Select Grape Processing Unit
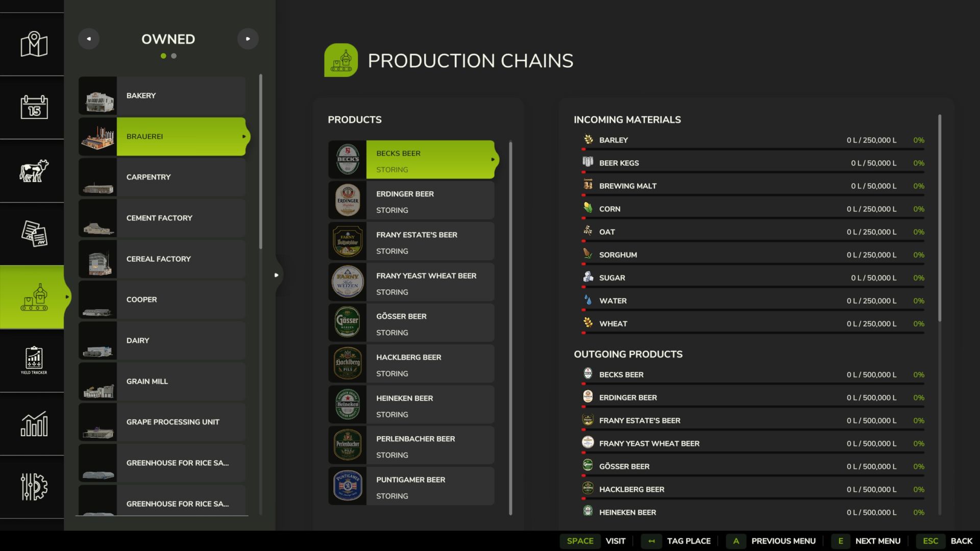The image size is (980, 551). click(162, 422)
